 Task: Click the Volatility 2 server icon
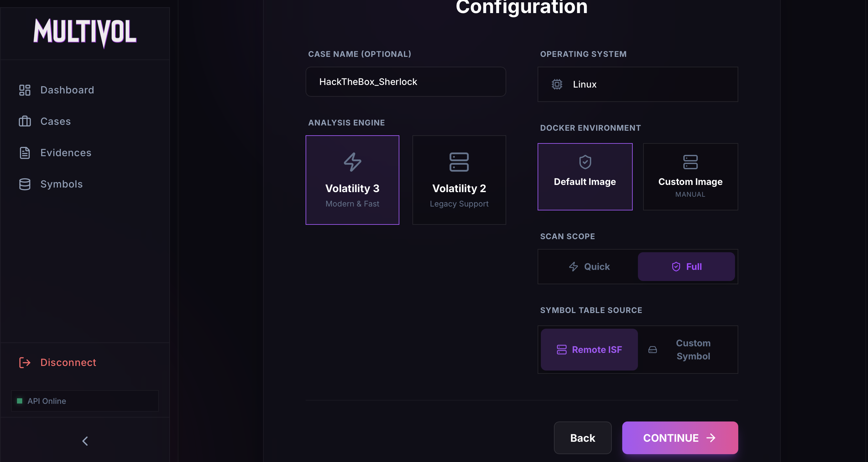point(459,162)
